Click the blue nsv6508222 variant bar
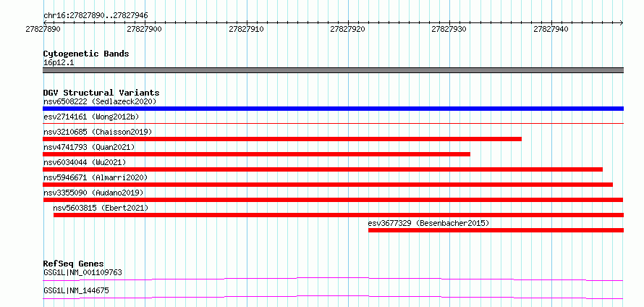 333,109
